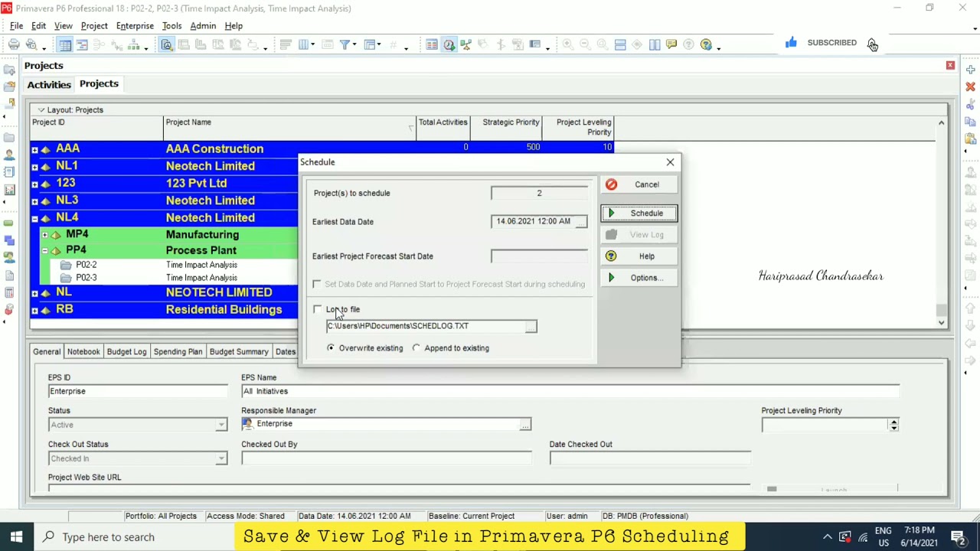This screenshot has width=980, height=551.
Task: Click the Paste icon in right sidebar
Action: click(970, 139)
